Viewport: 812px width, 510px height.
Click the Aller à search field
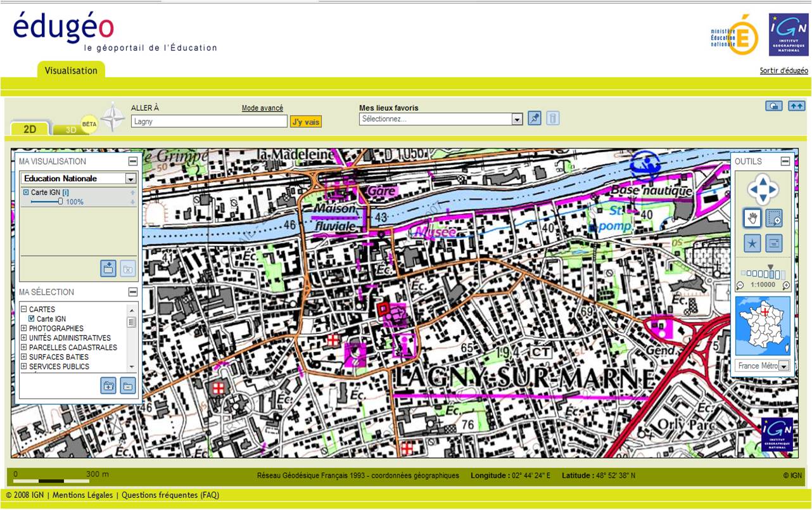pos(209,121)
